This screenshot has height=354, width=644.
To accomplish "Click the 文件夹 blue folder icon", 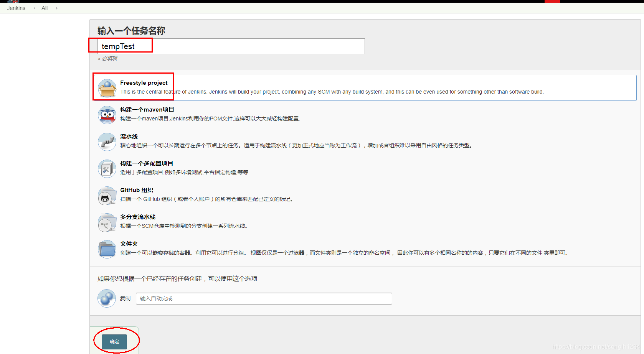I will click(107, 249).
